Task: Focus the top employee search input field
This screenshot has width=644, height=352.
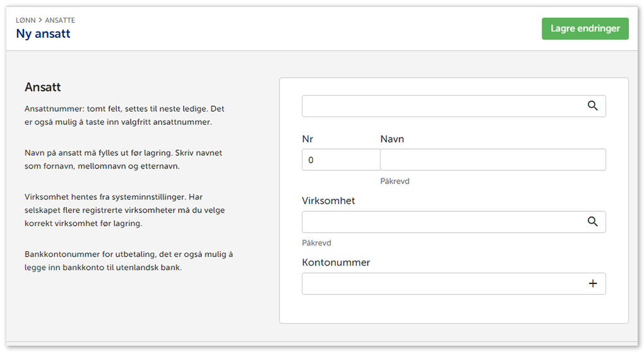Action: pos(442,106)
